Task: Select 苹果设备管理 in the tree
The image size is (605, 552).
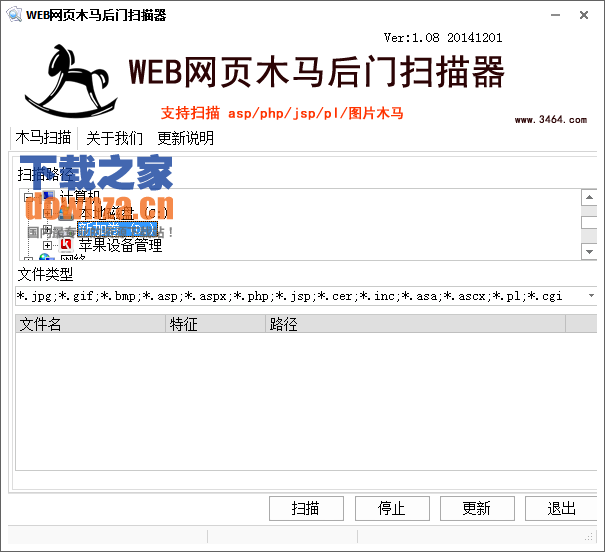Action: 120,245
